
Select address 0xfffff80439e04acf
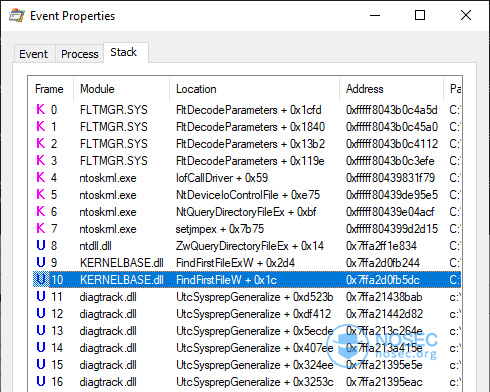click(x=390, y=212)
